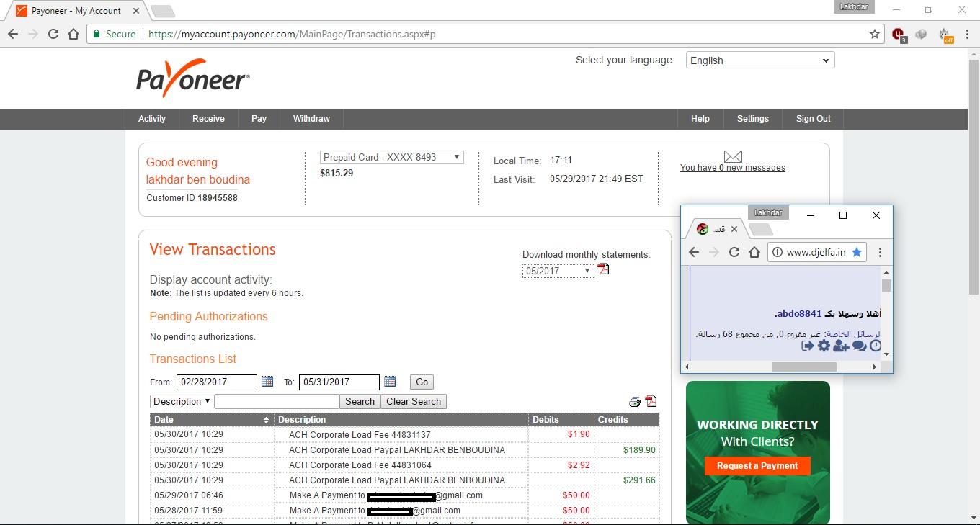Click Sign Out

point(813,119)
